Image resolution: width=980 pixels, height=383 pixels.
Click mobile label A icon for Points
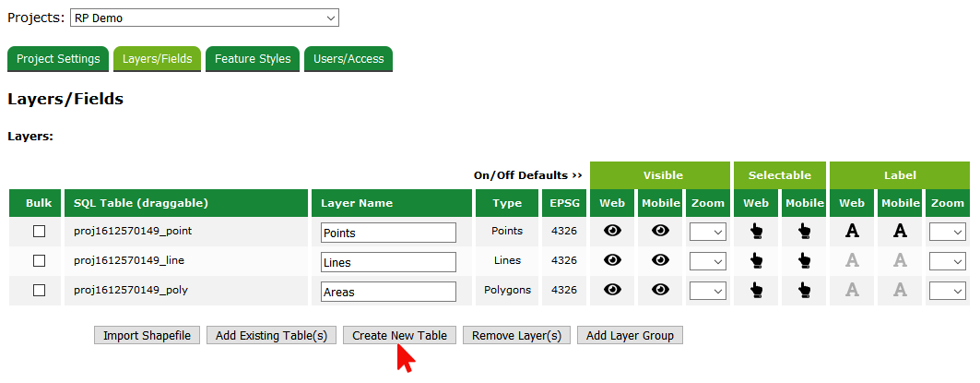[x=900, y=233]
